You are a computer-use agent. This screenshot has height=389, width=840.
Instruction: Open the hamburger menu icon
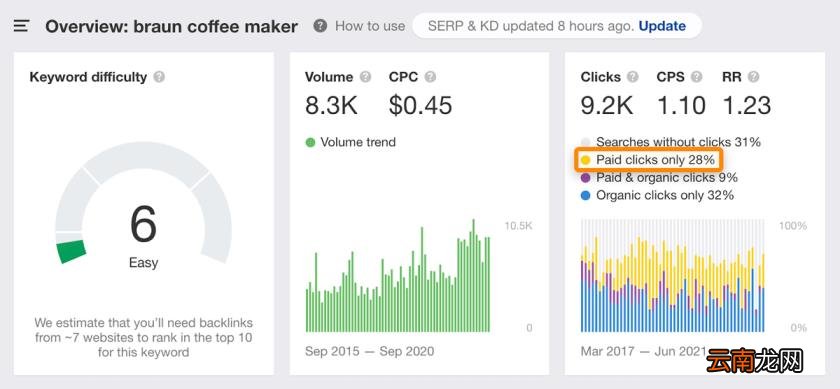pyautogui.click(x=21, y=26)
